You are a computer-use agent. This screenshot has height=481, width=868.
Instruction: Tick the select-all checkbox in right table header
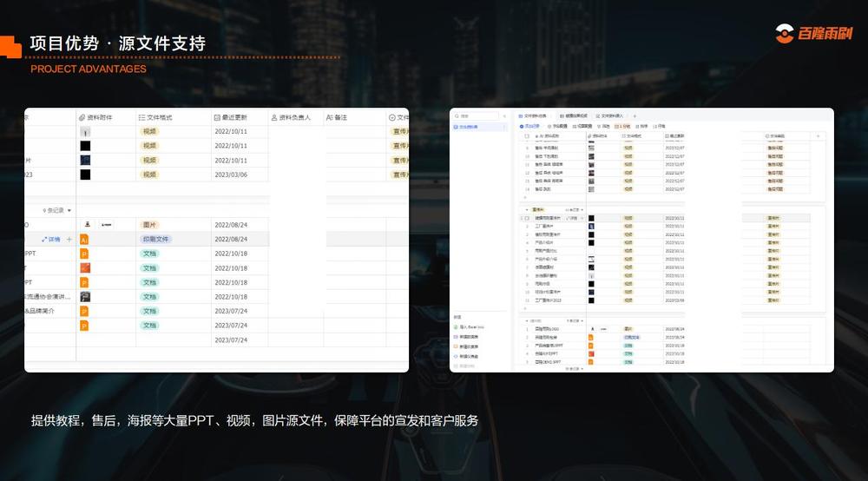(527, 135)
